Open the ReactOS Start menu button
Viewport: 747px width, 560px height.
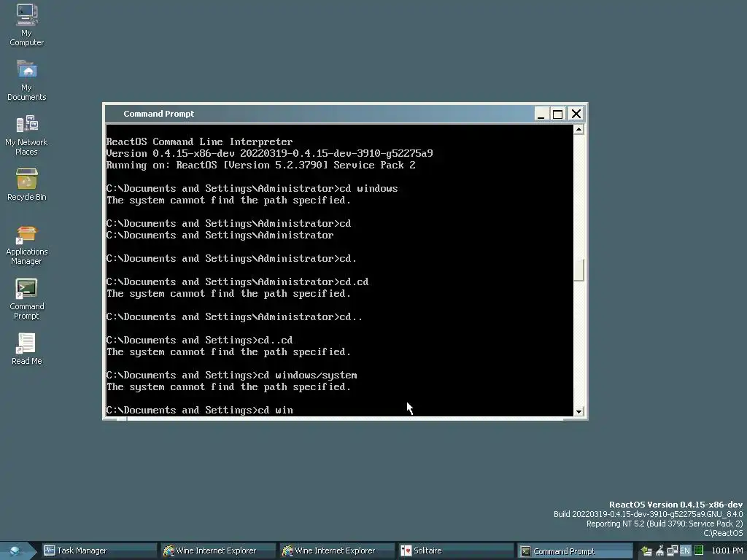(16, 551)
